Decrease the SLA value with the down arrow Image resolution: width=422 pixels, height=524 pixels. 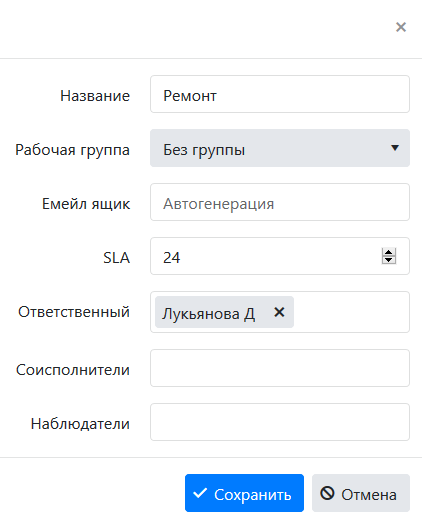pos(389,260)
